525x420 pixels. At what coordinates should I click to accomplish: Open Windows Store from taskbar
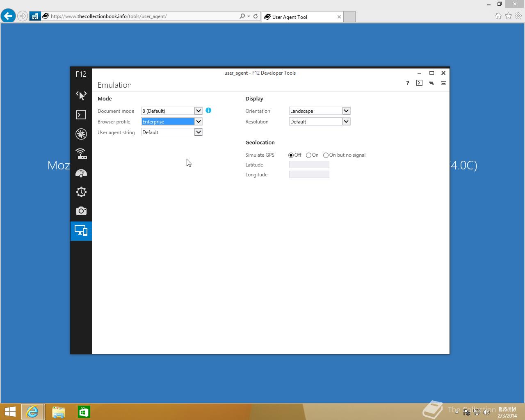pyautogui.click(x=84, y=411)
